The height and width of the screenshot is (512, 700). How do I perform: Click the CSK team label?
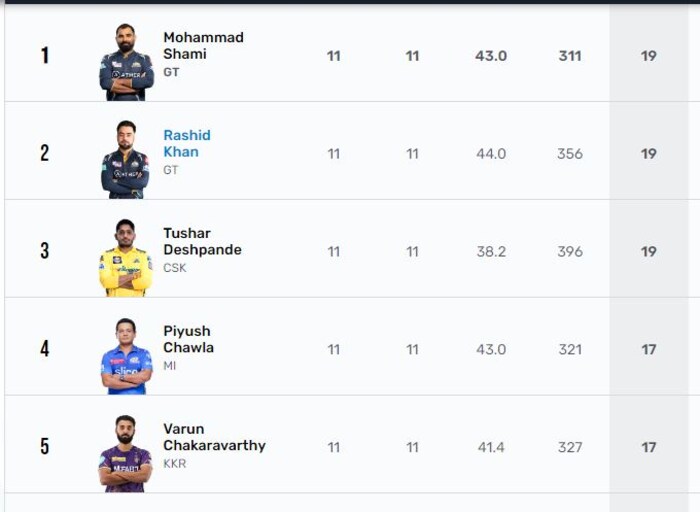coord(175,268)
